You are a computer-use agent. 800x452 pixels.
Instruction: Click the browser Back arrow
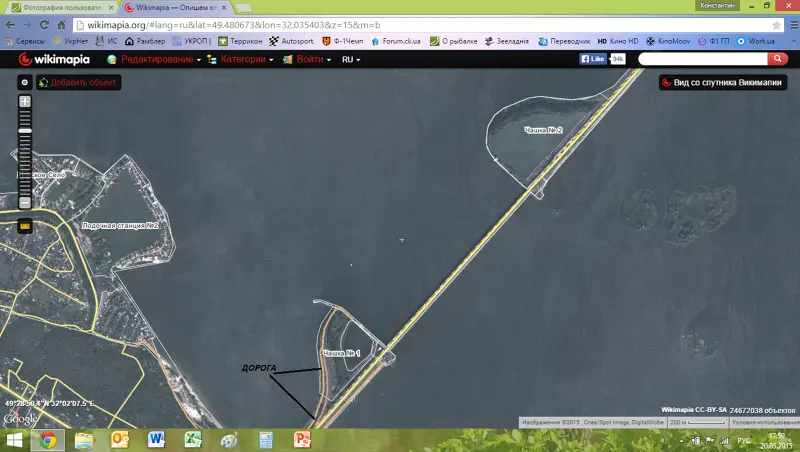point(10,25)
